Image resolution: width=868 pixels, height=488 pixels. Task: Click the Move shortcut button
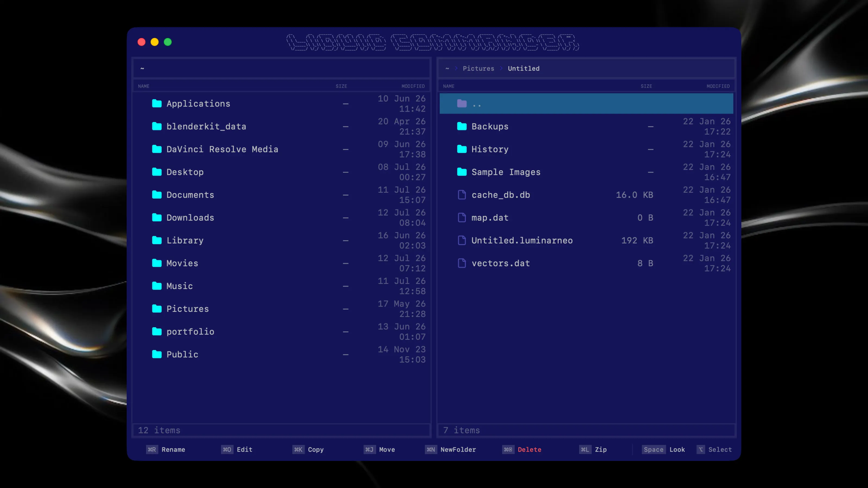pos(379,450)
